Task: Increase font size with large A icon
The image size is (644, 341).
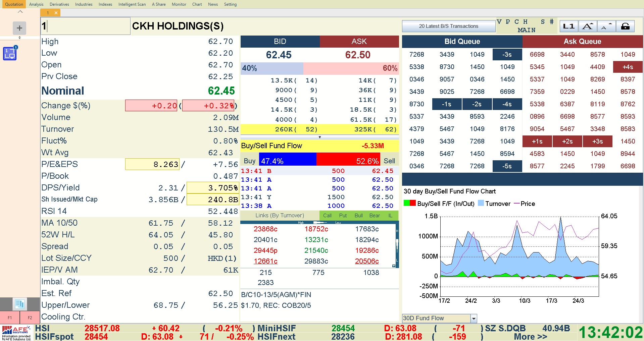Action: pyautogui.click(x=587, y=26)
